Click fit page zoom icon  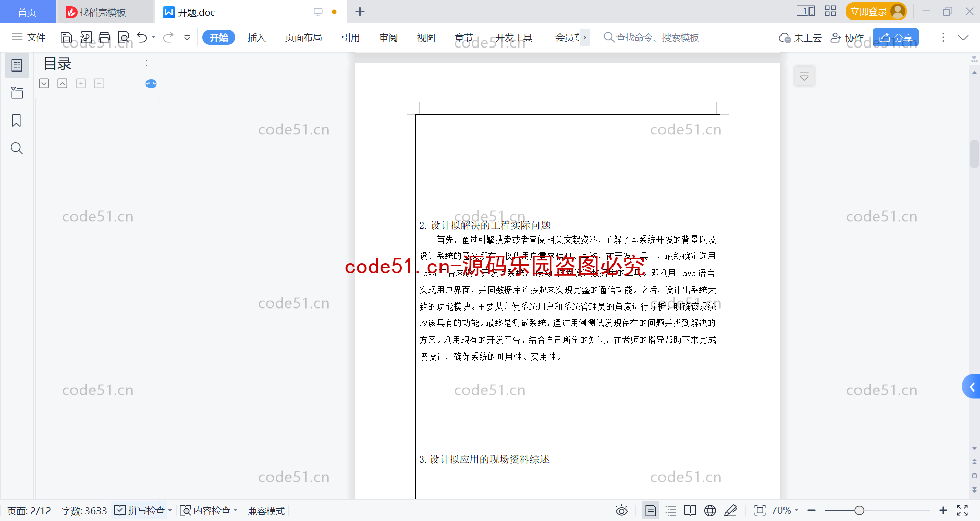pyautogui.click(x=760, y=510)
